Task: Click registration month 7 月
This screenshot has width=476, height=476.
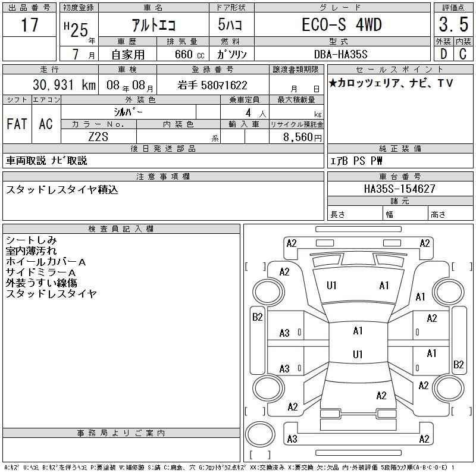Action: coord(83,54)
